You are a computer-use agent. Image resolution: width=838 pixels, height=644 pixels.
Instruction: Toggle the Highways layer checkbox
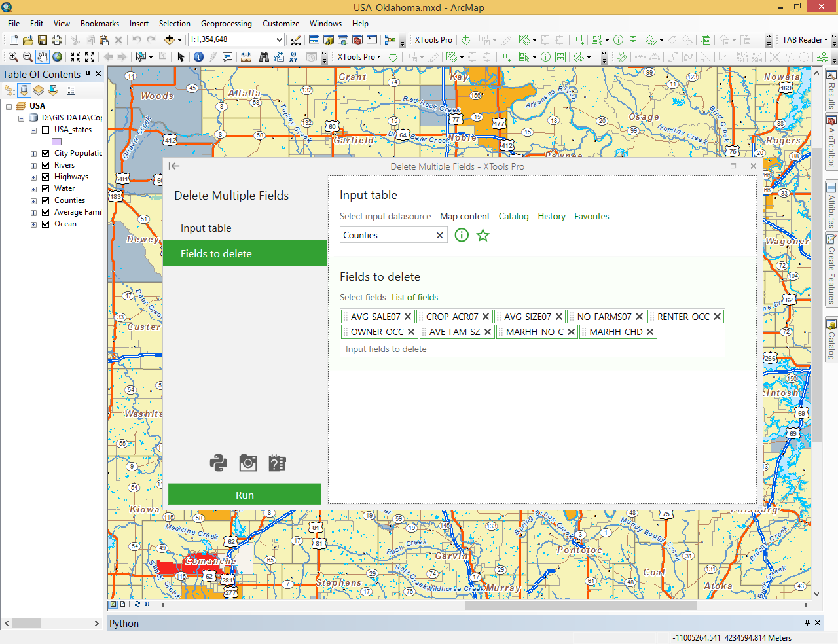[x=45, y=177]
